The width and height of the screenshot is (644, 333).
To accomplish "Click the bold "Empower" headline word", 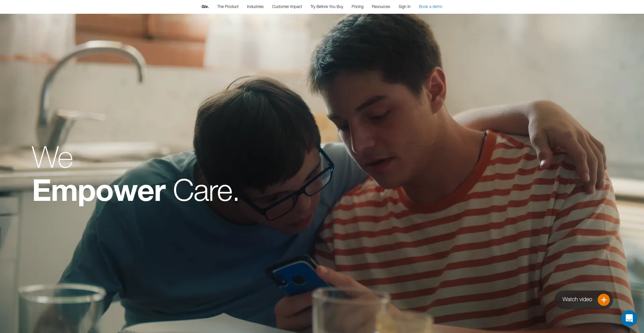I will [x=99, y=191].
